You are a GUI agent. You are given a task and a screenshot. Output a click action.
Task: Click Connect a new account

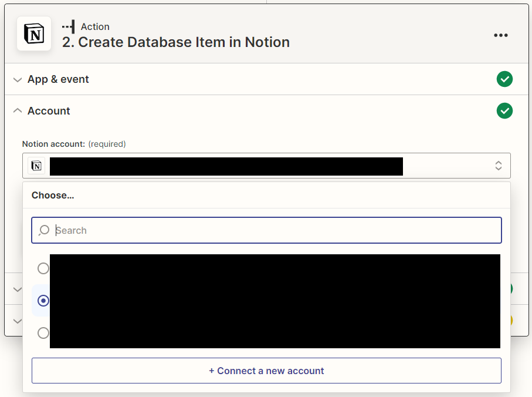point(266,371)
